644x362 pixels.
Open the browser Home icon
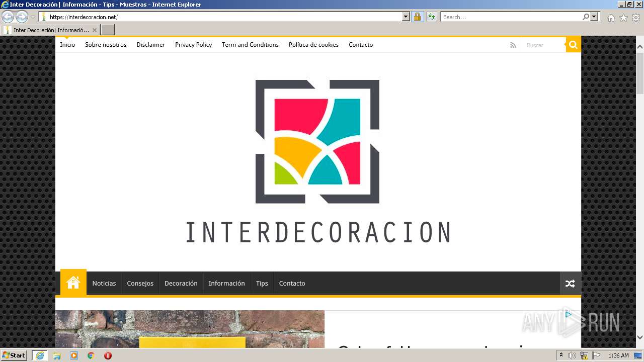[x=611, y=18]
